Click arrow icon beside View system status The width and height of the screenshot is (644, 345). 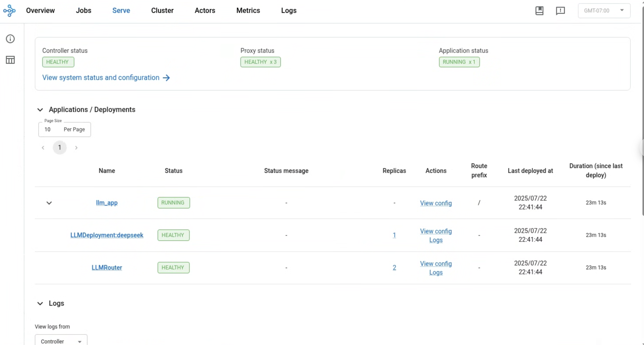(166, 78)
